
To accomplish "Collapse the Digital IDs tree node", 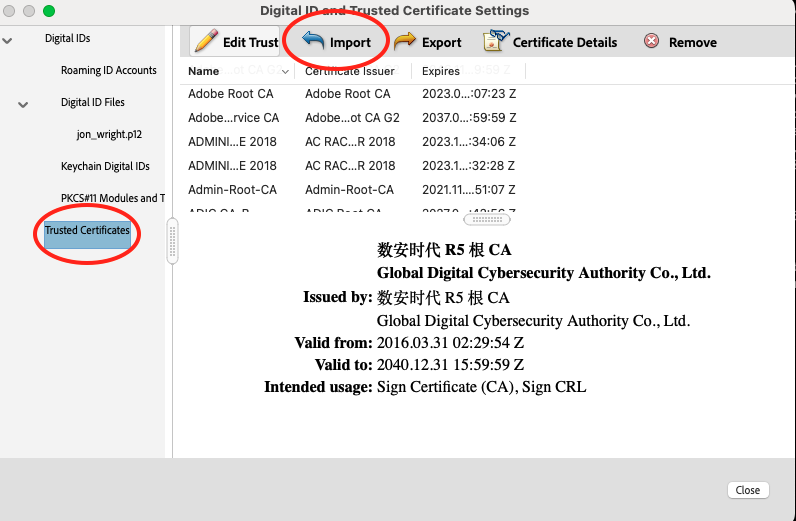I will [x=7, y=40].
